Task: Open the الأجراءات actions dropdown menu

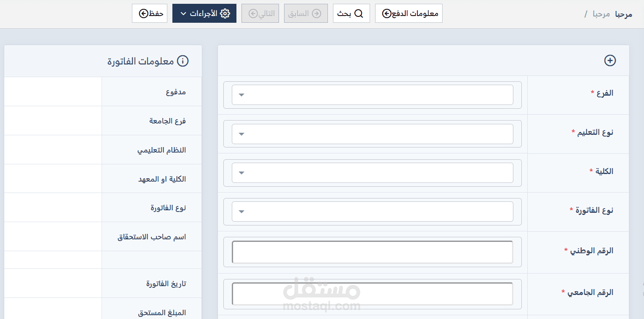Action: tap(204, 13)
